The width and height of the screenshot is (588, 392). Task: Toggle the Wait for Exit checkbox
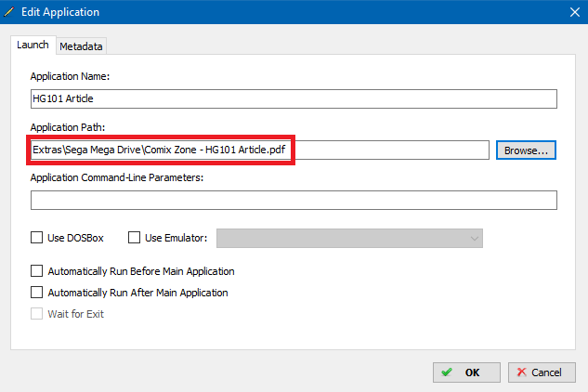(x=36, y=314)
